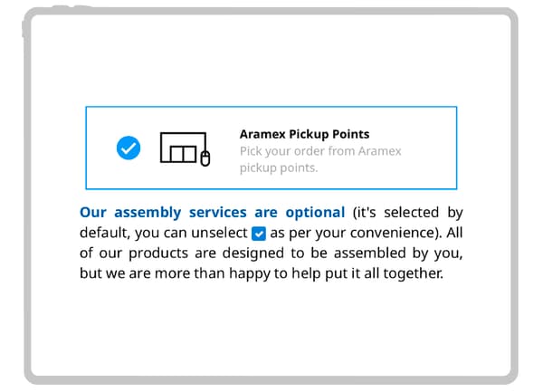Click the small mouse symbol on pickup icon
Image resolution: width=543 pixels, height=392 pixels.
pos(205,158)
